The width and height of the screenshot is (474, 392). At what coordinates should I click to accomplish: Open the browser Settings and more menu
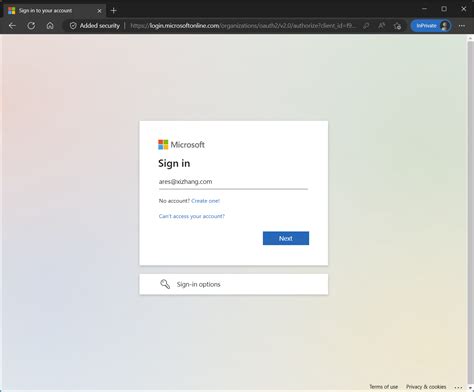(462, 26)
